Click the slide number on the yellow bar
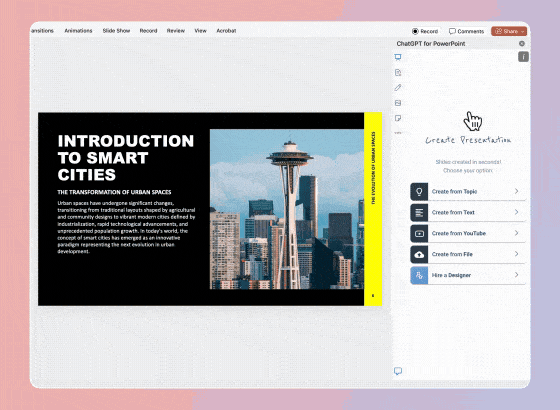Image resolution: width=560 pixels, height=410 pixels. point(373,296)
